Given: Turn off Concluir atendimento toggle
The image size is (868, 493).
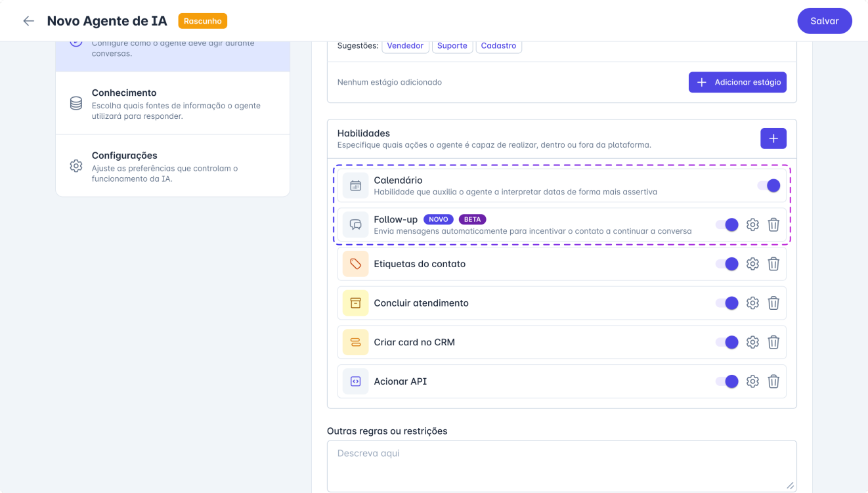Looking at the screenshot, I should tap(727, 303).
